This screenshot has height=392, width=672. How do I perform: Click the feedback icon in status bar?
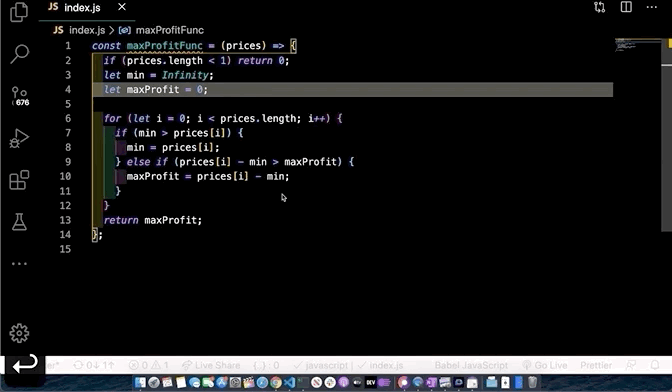(x=631, y=365)
